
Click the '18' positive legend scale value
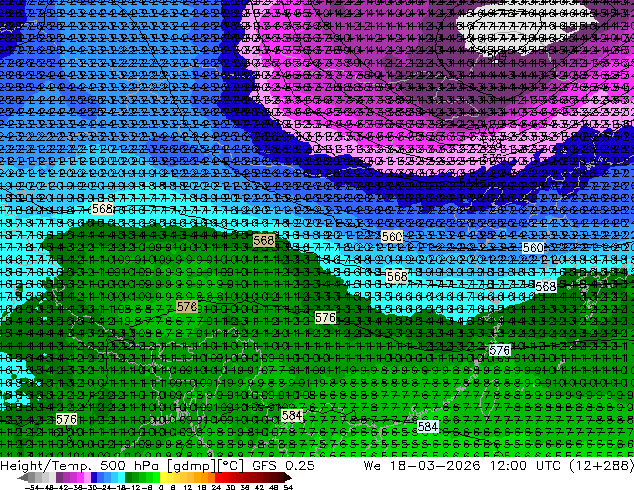pos(201,487)
